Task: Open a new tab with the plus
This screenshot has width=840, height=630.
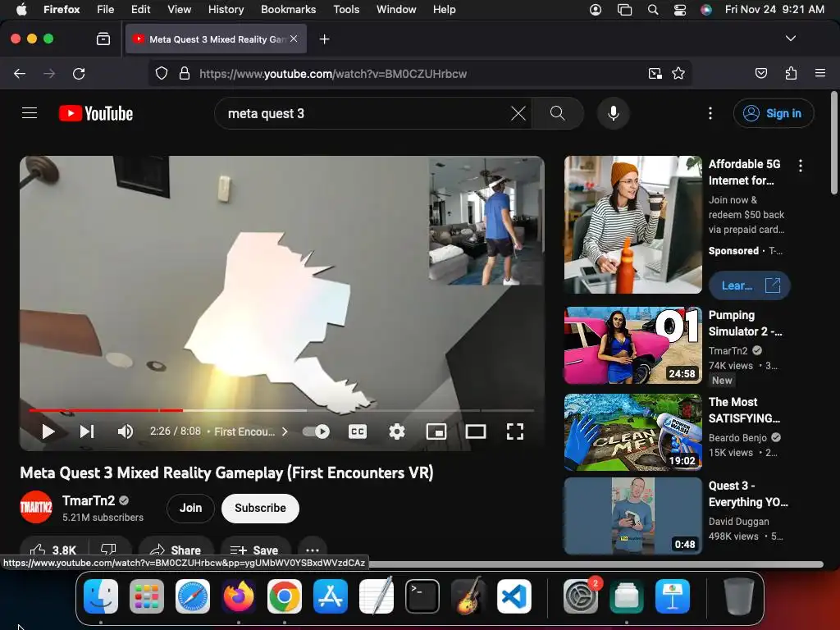Action: tap(324, 39)
